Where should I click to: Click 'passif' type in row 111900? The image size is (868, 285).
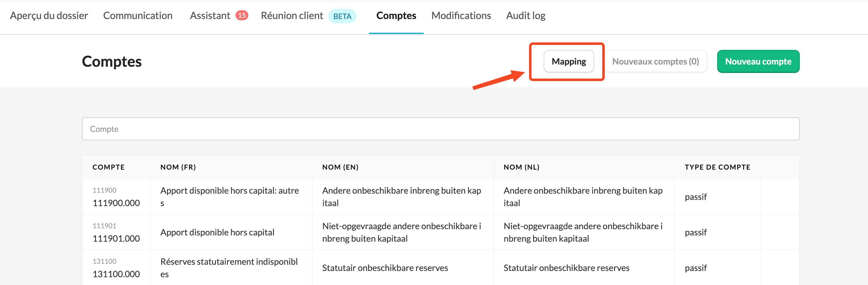pos(695,197)
